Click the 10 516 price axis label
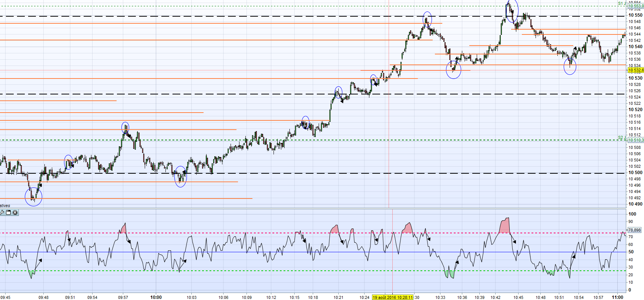644x300 pixels. (x=635, y=122)
